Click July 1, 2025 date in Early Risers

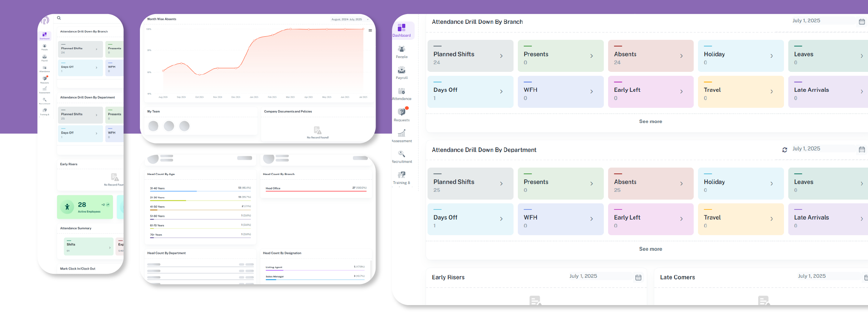coord(600,276)
